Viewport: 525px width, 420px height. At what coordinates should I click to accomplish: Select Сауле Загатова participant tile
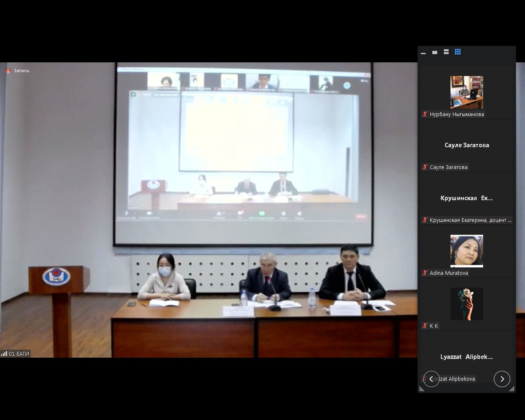click(466, 145)
